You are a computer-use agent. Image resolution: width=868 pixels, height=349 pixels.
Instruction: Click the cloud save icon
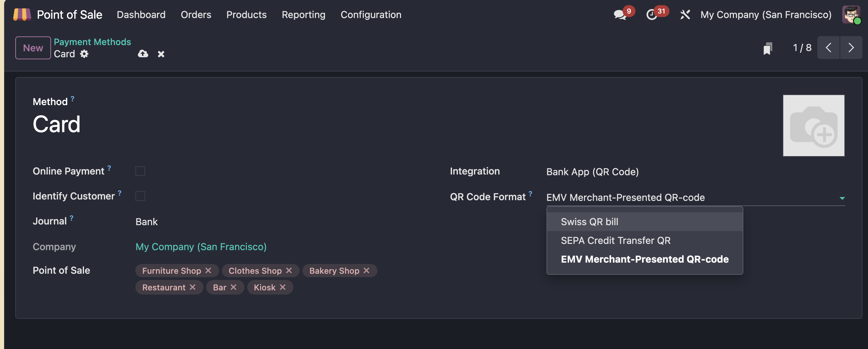click(x=143, y=54)
